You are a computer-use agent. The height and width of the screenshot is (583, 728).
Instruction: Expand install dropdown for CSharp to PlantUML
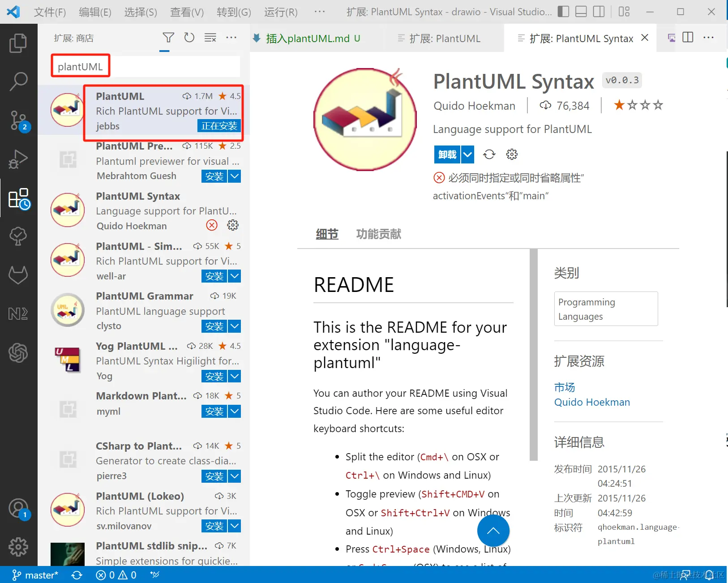click(x=235, y=476)
